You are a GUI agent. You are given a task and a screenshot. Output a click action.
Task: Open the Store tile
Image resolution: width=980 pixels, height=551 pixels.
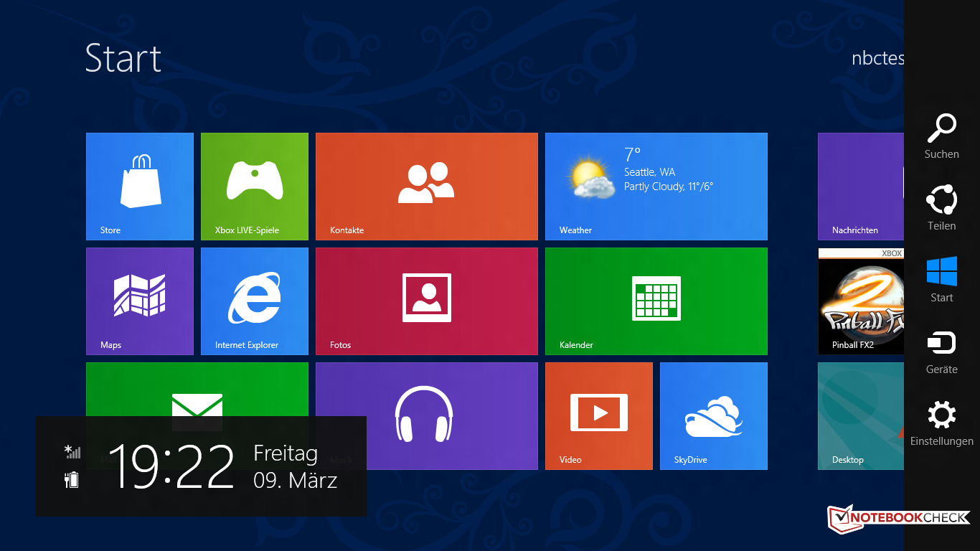(140, 187)
